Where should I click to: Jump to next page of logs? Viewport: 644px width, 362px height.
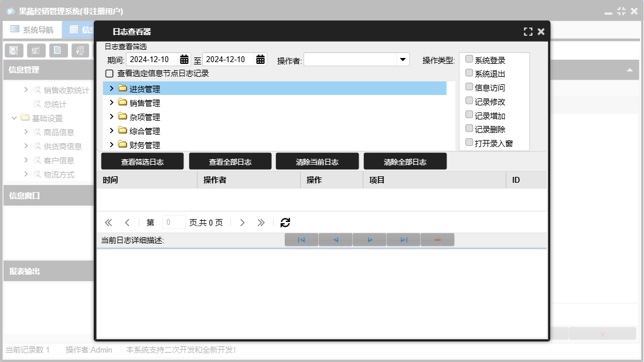243,223
